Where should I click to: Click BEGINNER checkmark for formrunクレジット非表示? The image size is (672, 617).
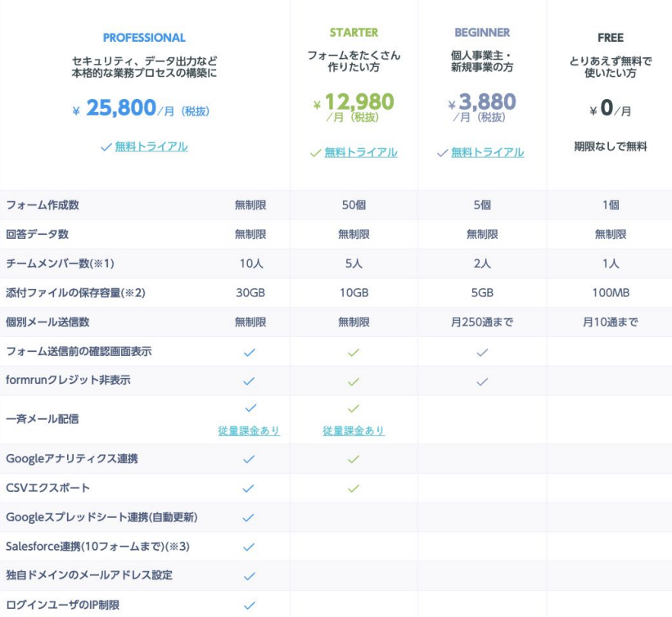482,381
